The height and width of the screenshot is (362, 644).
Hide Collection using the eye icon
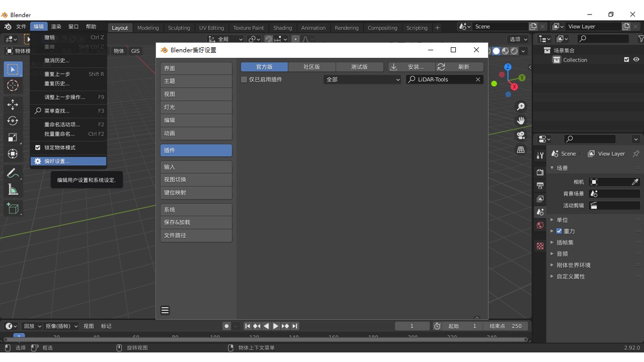[636, 60]
